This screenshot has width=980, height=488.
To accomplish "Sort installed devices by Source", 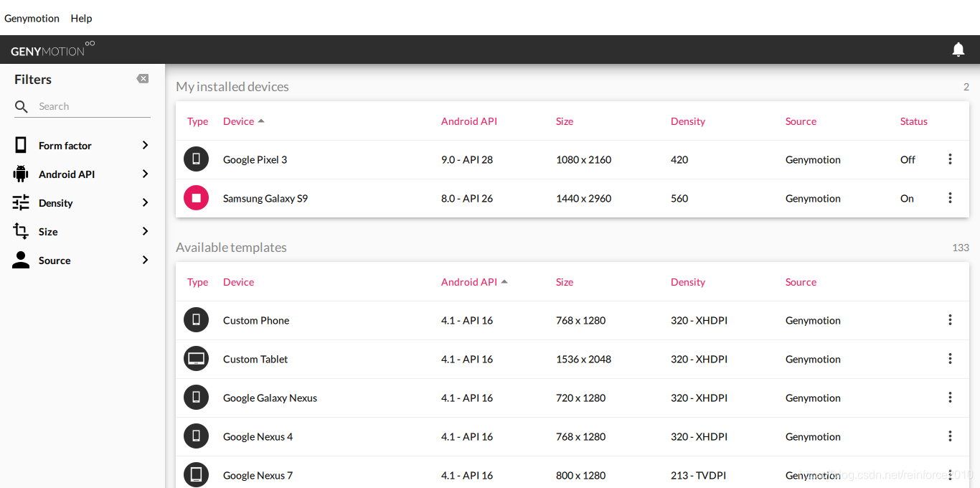I will [801, 121].
